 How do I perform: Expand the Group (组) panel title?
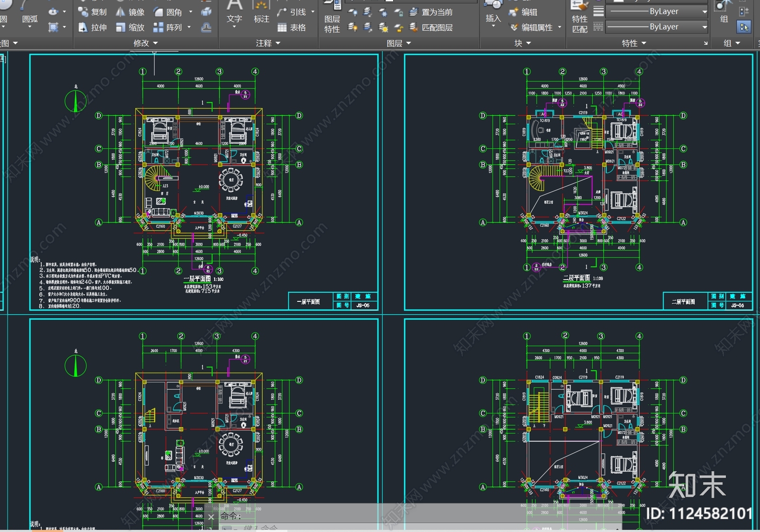click(731, 43)
